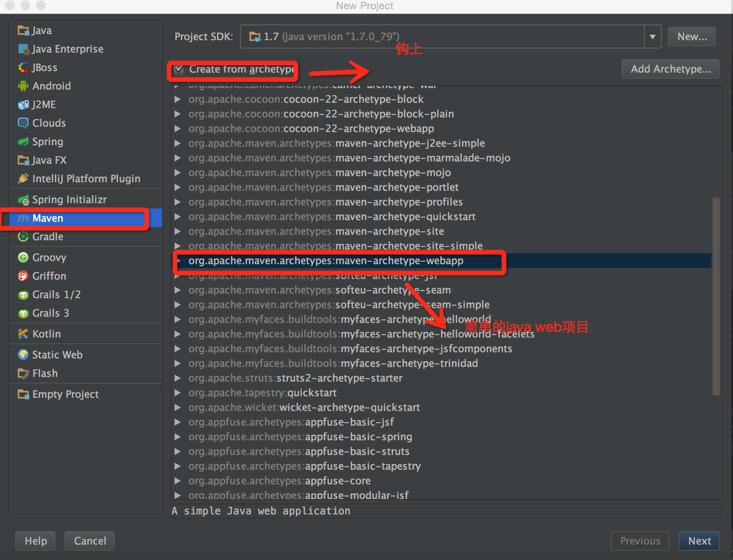The height and width of the screenshot is (560, 733).
Task: Select Spring project type label
Action: pos(48,142)
